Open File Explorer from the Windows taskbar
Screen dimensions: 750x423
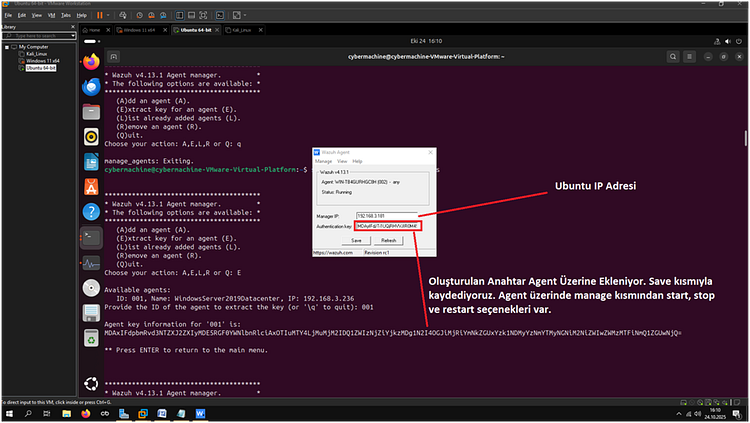click(x=66, y=414)
